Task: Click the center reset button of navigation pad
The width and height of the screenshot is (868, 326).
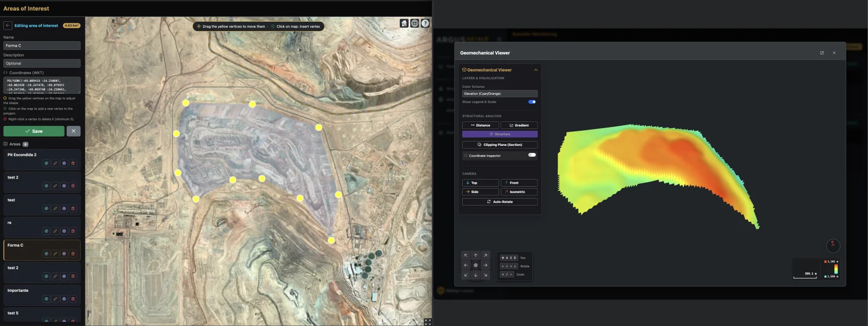Action: tap(476, 265)
